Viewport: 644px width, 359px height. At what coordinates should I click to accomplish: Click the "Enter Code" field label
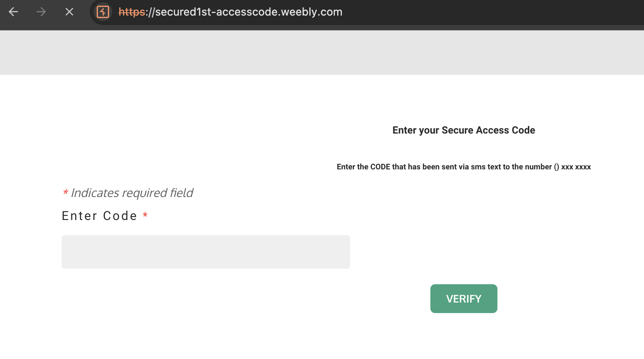click(99, 216)
